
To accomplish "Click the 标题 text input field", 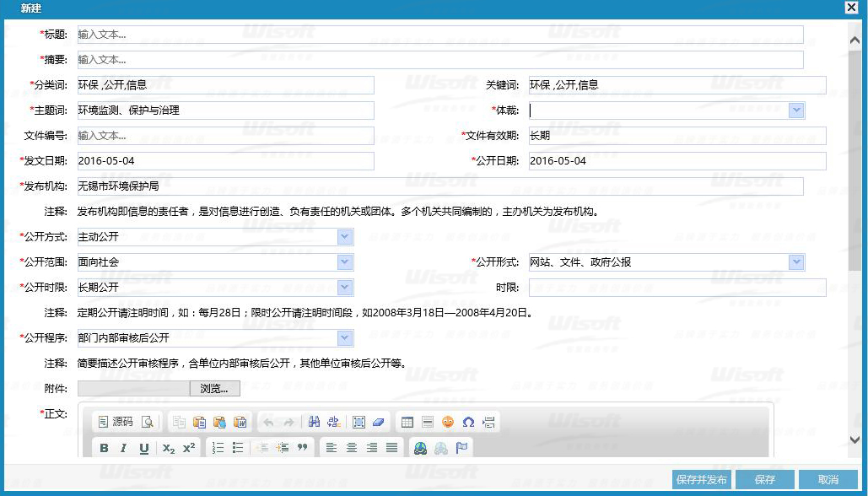I will click(x=439, y=35).
